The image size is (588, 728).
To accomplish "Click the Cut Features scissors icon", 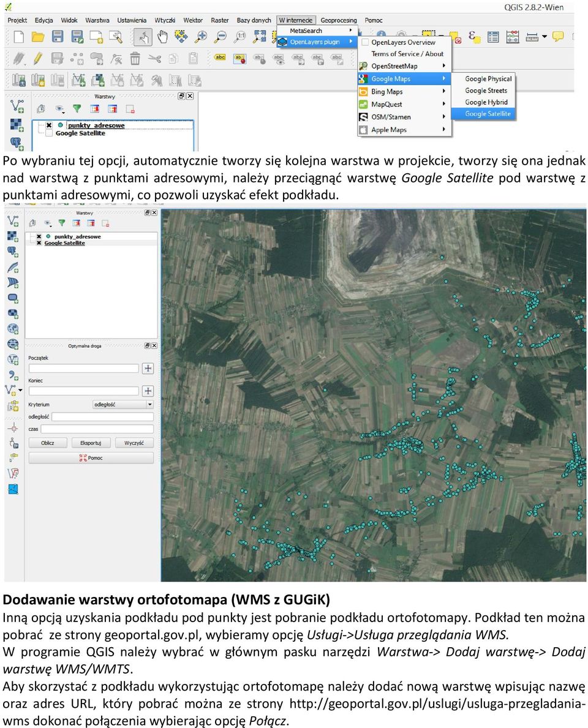I will tap(154, 59).
